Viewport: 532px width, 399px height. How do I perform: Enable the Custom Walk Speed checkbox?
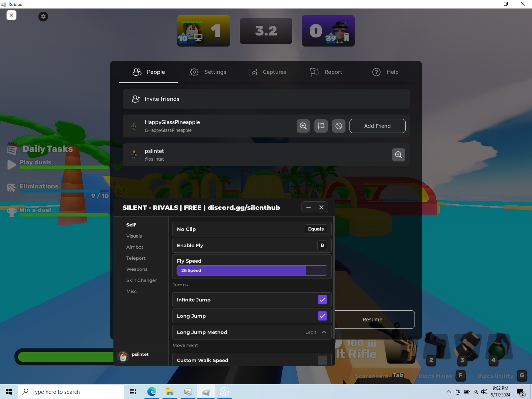(323, 360)
